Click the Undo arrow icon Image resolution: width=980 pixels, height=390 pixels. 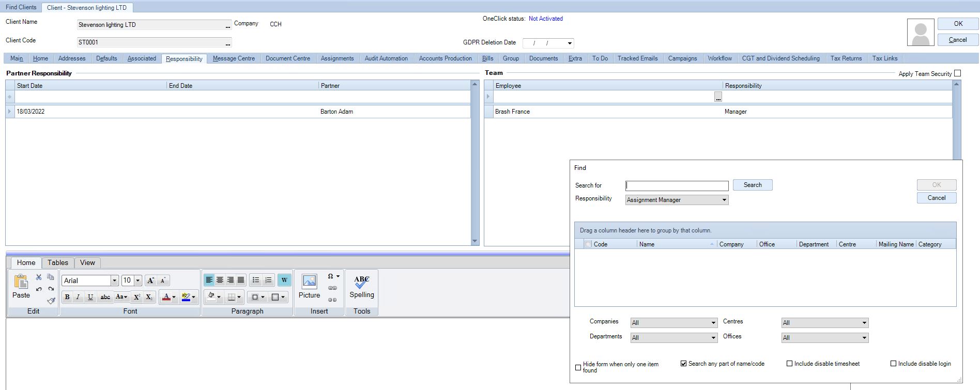coord(39,289)
